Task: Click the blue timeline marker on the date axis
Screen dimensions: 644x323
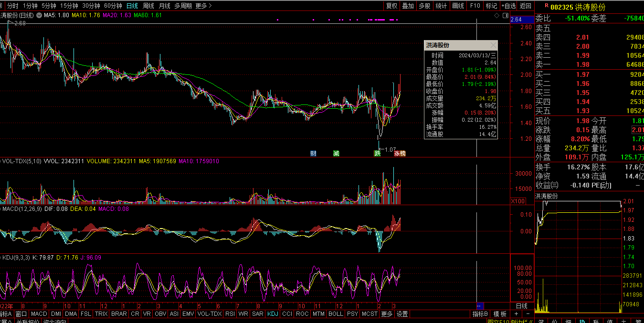Action: point(480,306)
